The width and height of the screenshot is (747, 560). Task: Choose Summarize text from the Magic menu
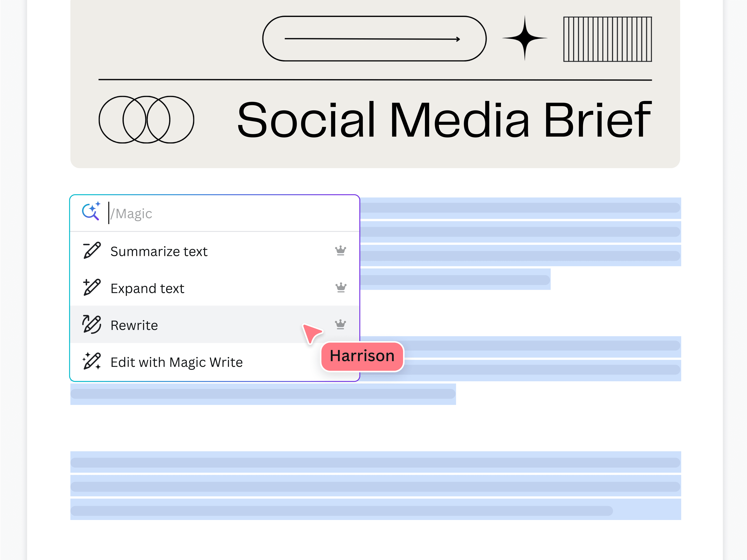click(x=159, y=251)
